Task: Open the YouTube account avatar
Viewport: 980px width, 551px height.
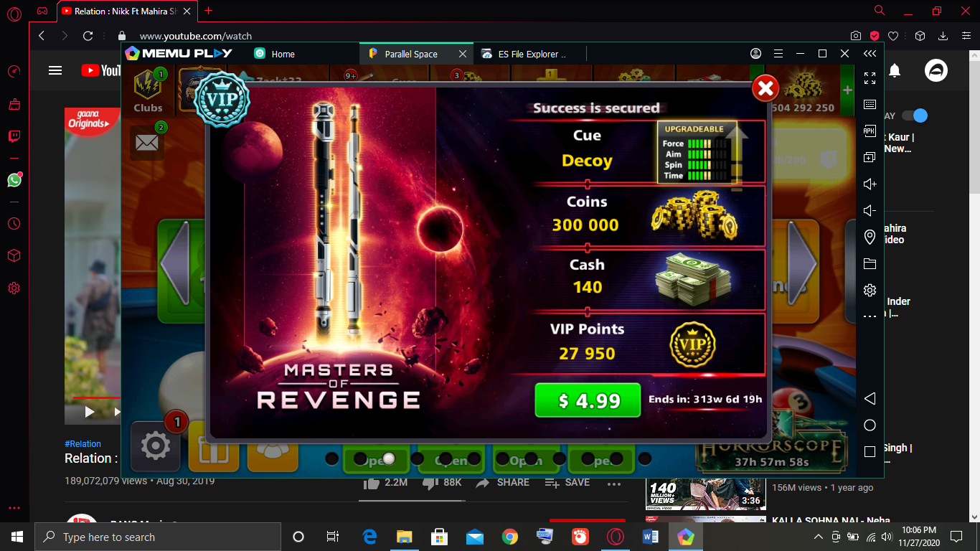Action: [x=936, y=70]
